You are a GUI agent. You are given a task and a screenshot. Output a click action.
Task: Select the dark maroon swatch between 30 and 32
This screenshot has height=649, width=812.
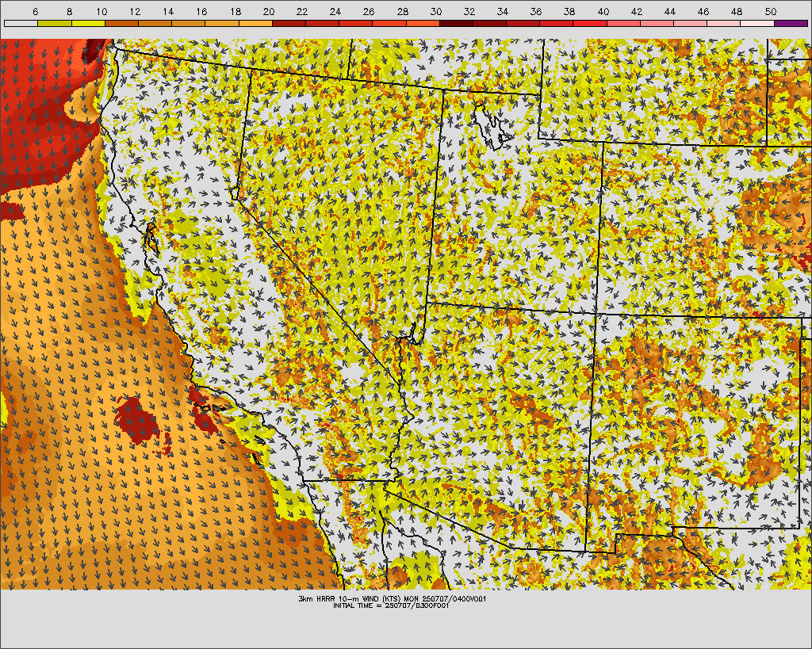(456, 23)
